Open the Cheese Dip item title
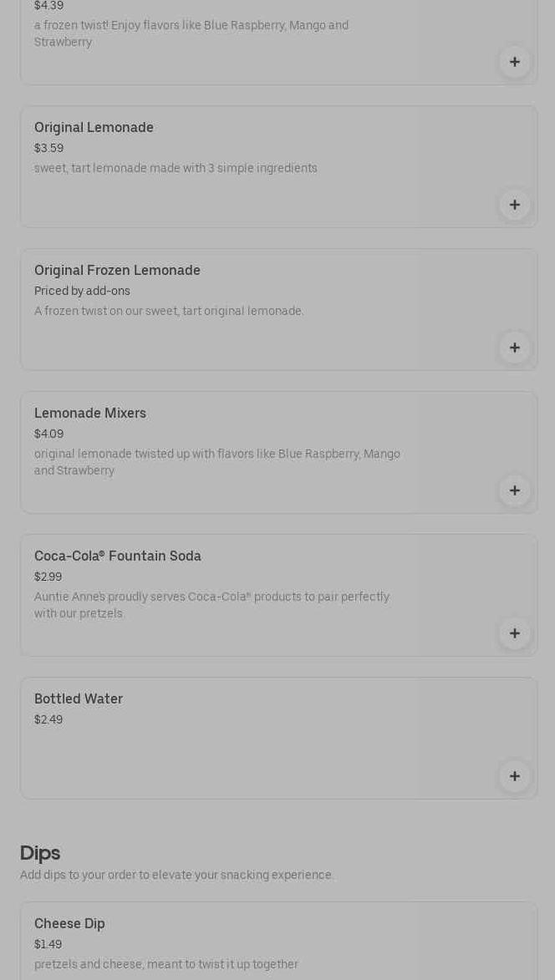This screenshot has height=980, width=555. 69,924
